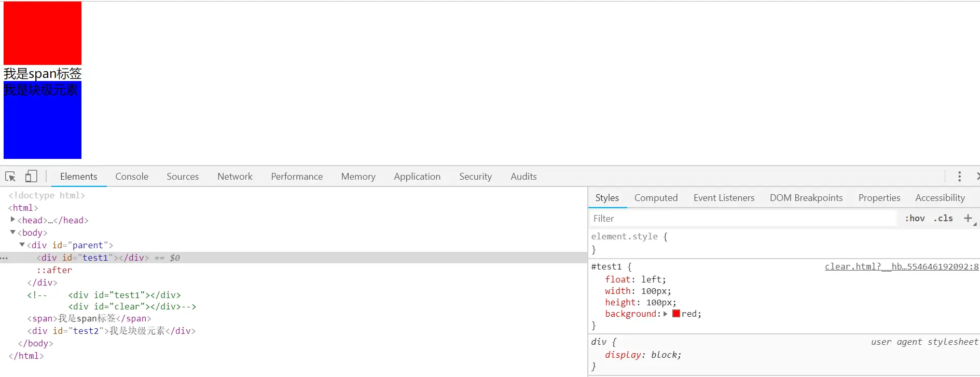
Task: Switch to the Elements panel tab
Action: pos(79,177)
